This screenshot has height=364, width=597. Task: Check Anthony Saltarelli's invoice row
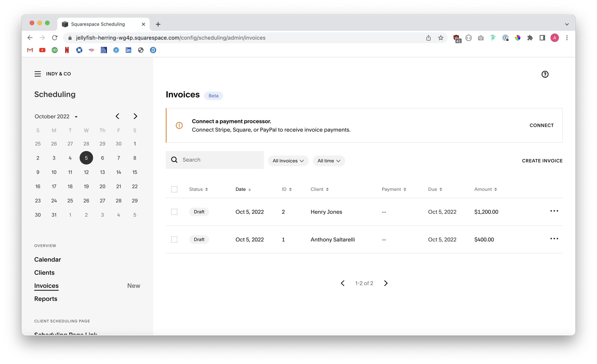[x=174, y=239]
